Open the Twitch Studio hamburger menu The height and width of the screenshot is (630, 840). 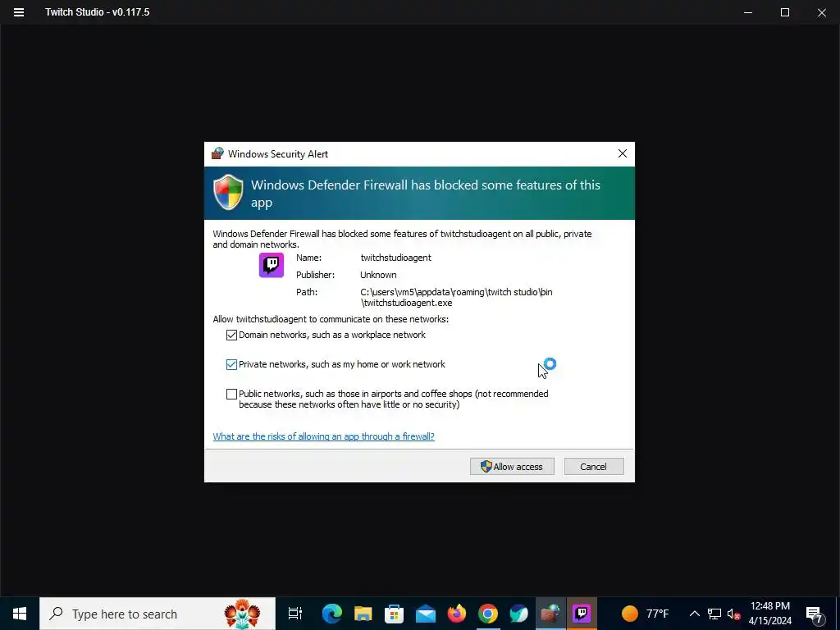click(x=19, y=11)
